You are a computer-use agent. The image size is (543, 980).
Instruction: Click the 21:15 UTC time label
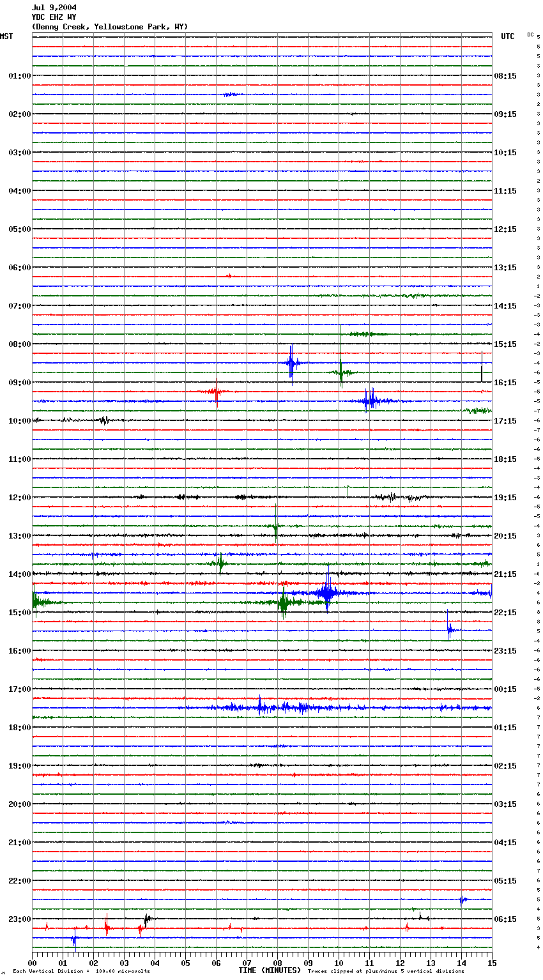(x=505, y=574)
